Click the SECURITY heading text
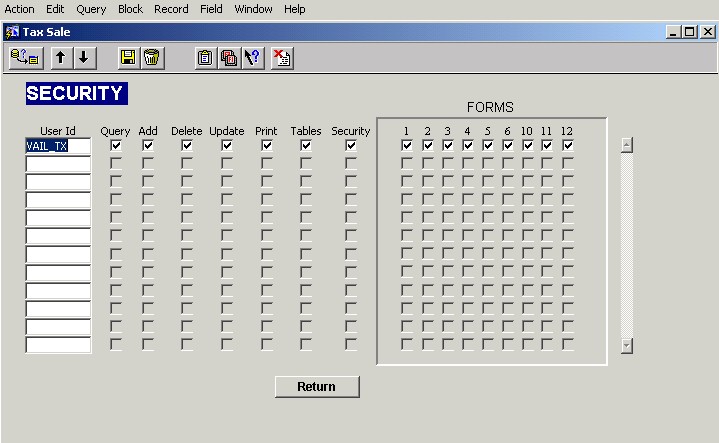This screenshot has width=719, height=443. (x=77, y=94)
